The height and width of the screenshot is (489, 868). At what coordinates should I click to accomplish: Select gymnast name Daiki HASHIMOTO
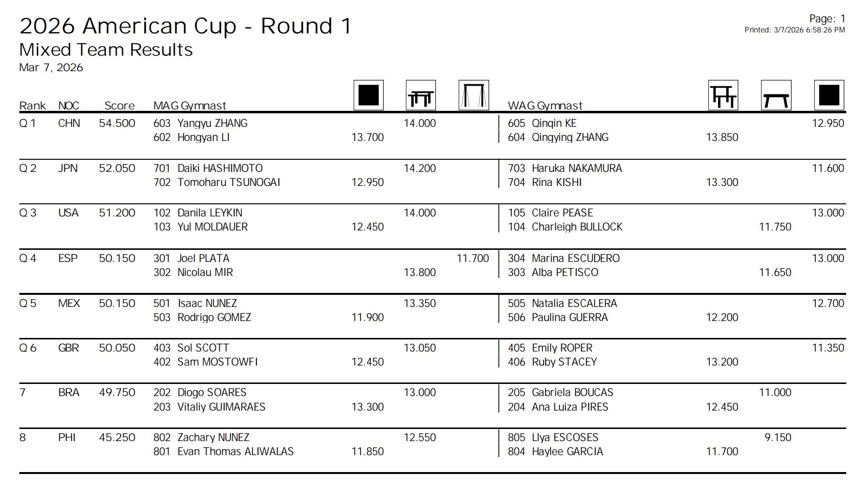pos(220,168)
